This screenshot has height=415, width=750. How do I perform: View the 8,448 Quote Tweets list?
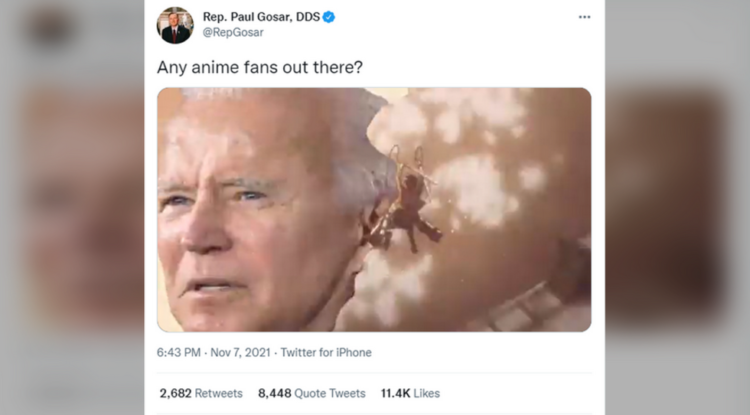312,393
